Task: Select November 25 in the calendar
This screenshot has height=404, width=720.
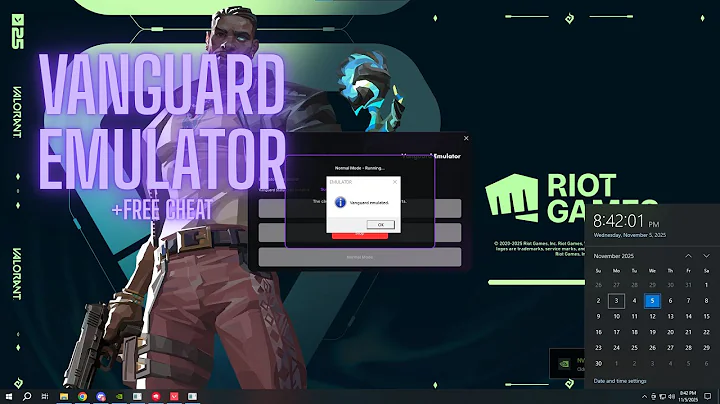Action: [634, 348]
